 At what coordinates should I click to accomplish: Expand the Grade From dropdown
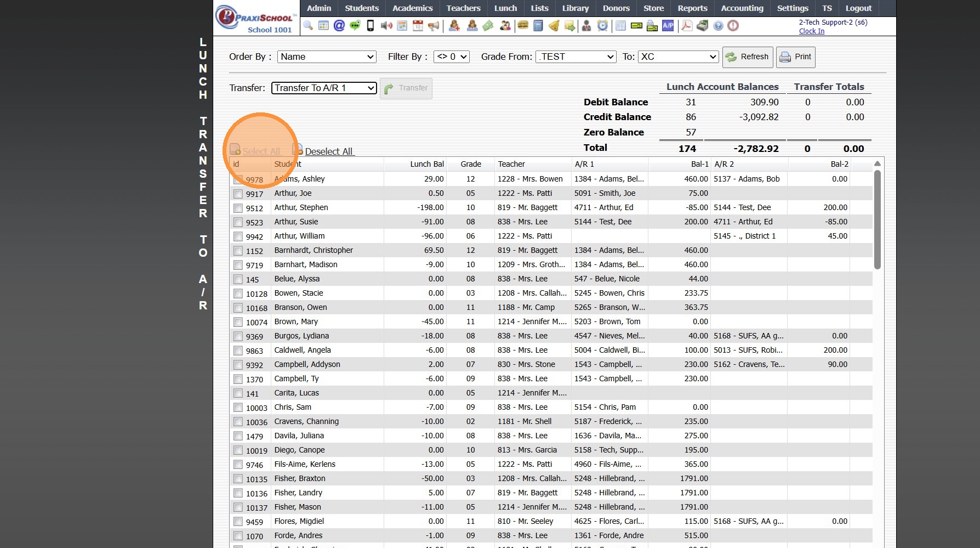576,57
